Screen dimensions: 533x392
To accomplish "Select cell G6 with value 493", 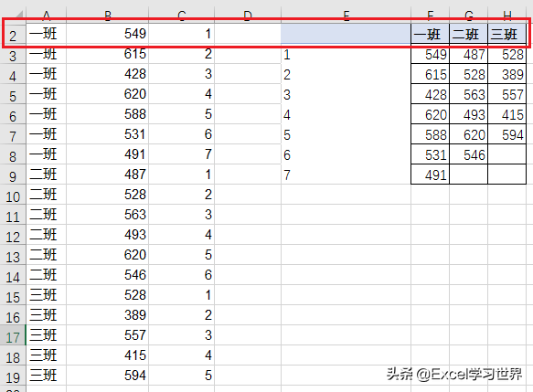I will (468, 114).
